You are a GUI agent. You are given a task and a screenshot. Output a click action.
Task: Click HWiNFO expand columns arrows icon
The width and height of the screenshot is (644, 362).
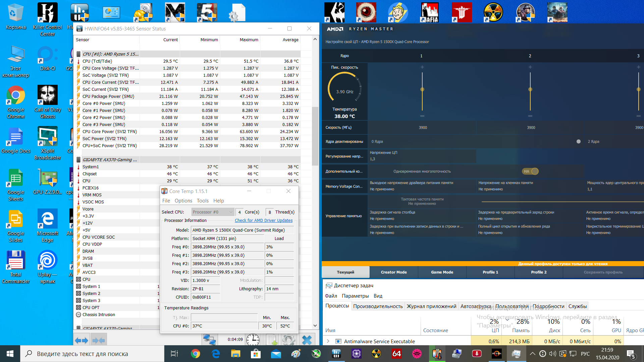[82, 340]
